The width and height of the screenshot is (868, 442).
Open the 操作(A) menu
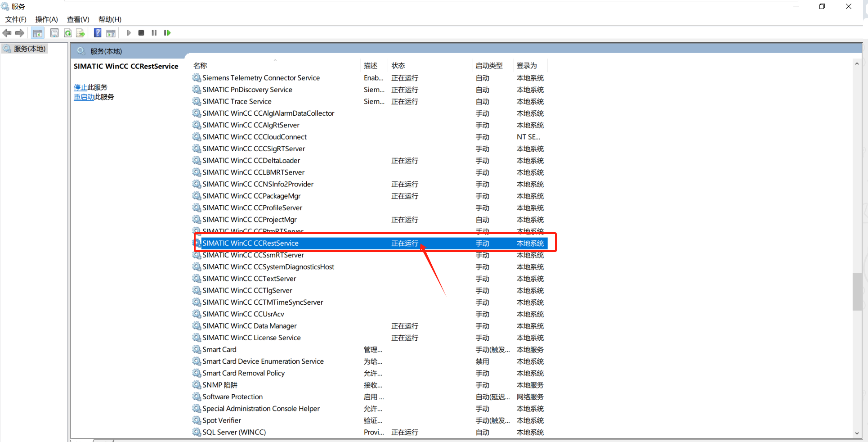point(47,19)
